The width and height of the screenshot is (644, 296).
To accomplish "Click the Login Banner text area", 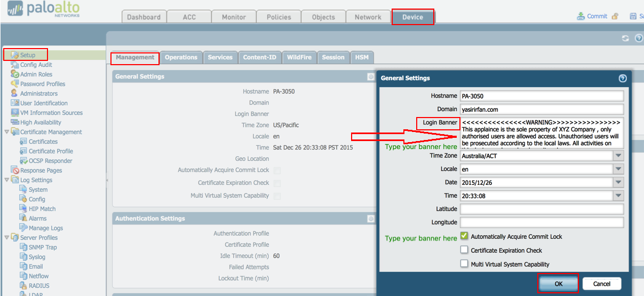I will point(542,133).
